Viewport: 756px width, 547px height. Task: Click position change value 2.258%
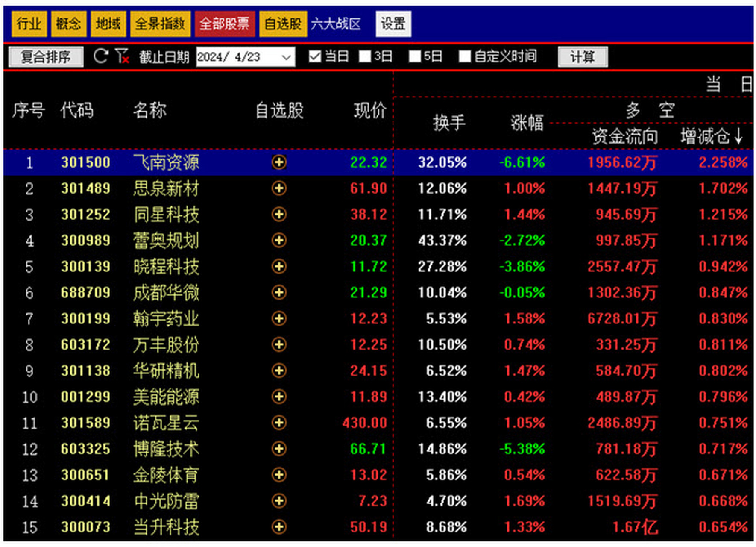click(723, 162)
